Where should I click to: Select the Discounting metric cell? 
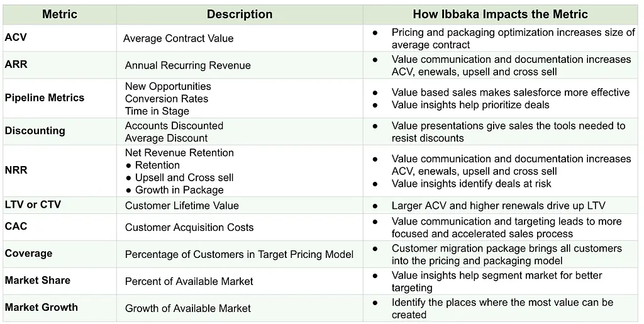[35, 131]
